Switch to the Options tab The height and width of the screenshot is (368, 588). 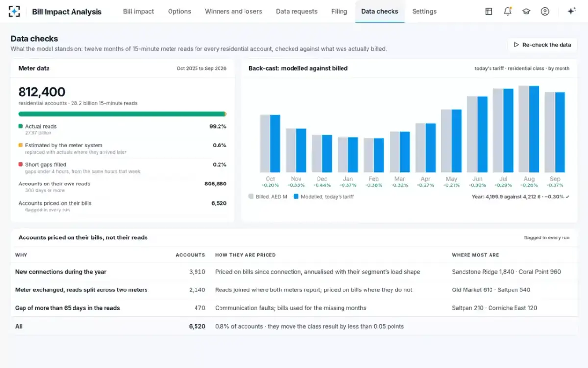click(179, 11)
